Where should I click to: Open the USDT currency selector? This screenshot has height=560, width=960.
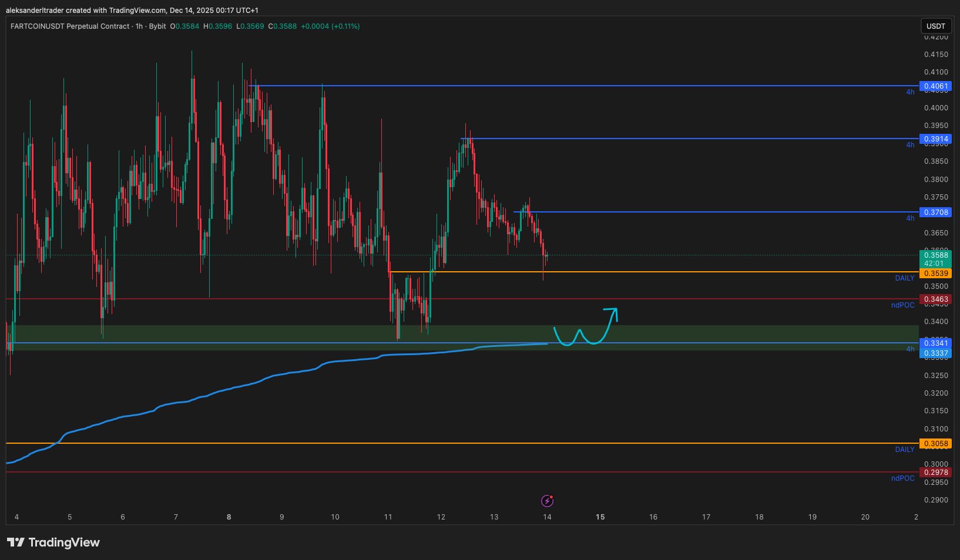point(935,26)
